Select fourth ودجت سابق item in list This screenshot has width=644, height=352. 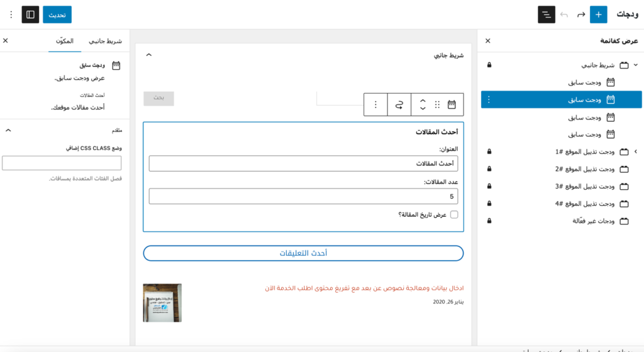coord(561,135)
